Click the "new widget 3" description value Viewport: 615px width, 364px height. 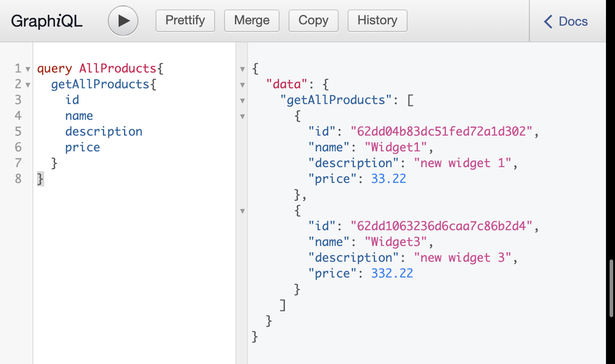click(x=463, y=258)
